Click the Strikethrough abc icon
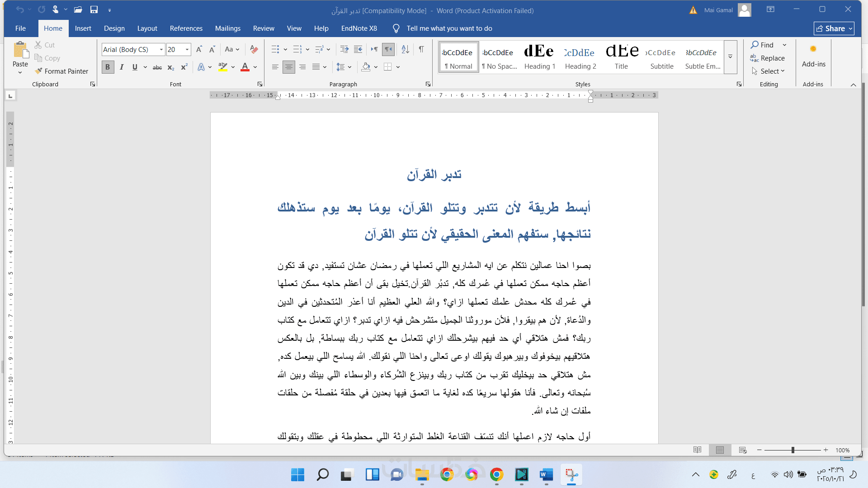Screen dimensions: 868x488 157,67
